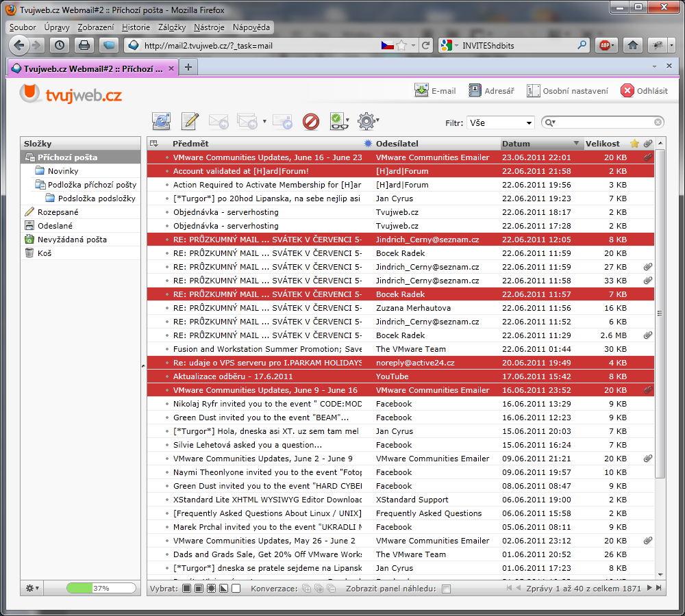Open the Záložky menu in menu bar
The width and height of the screenshot is (685, 616).
[x=172, y=27]
